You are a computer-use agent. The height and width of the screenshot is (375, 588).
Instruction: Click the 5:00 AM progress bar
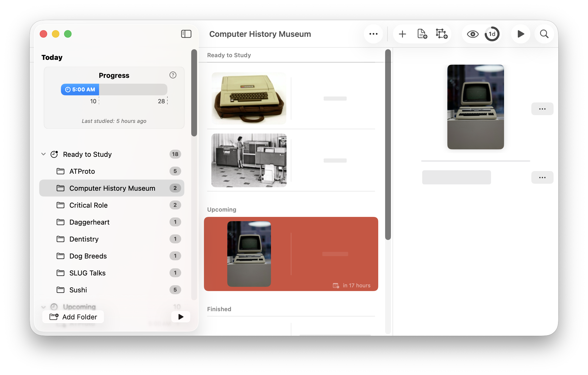[x=79, y=90]
